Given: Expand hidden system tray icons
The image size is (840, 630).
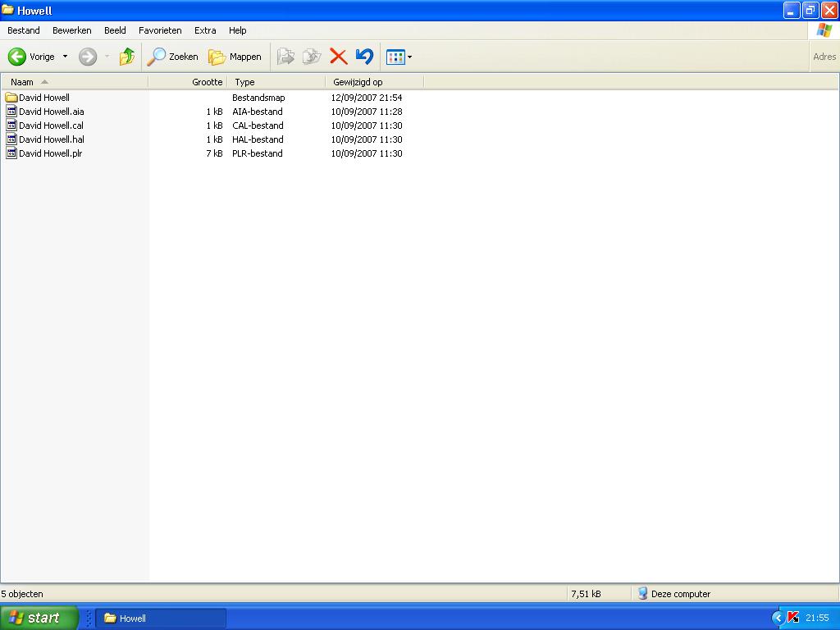Looking at the screenshot, I should pos(778,618).
